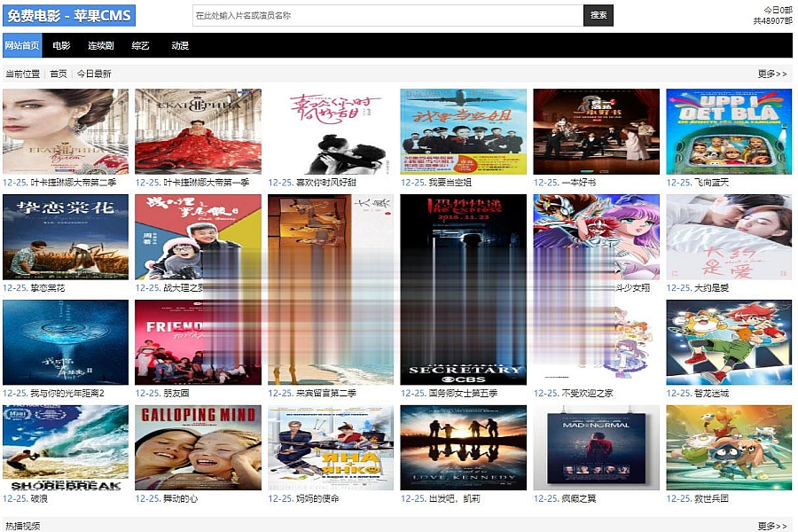
Task: Click the 舞动的心 title link
Action: click(180, 498)
